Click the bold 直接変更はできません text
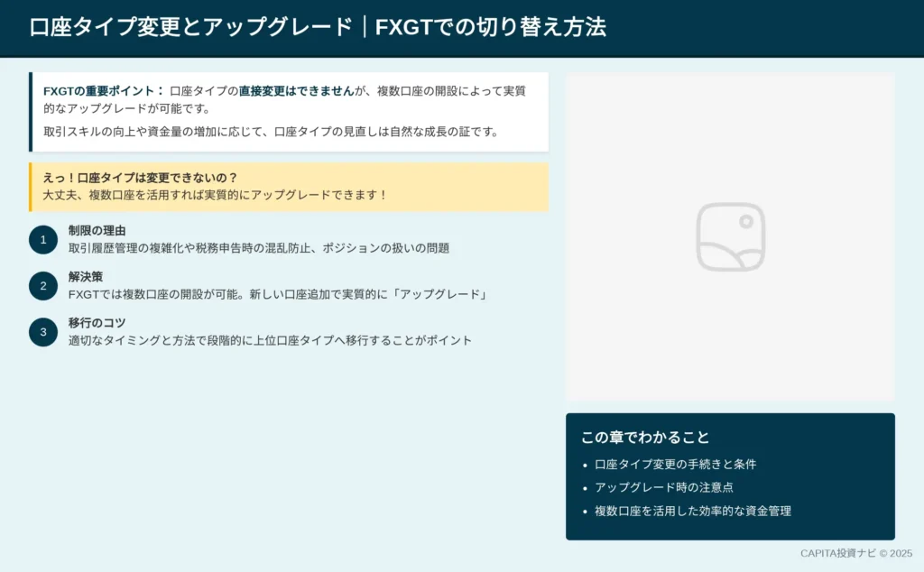The height and width of the screenshot is (572, 924). (x=296, y=91)
